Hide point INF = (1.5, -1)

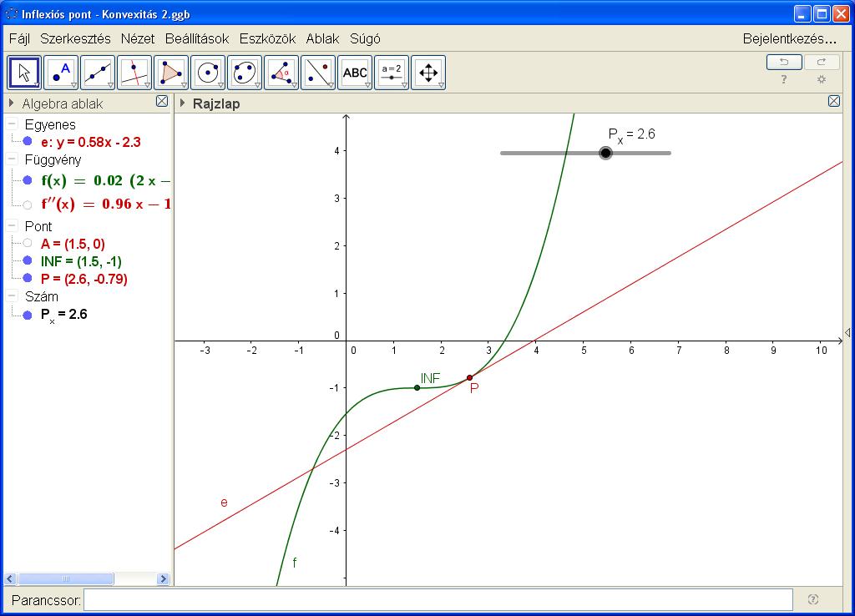[28, 260]
